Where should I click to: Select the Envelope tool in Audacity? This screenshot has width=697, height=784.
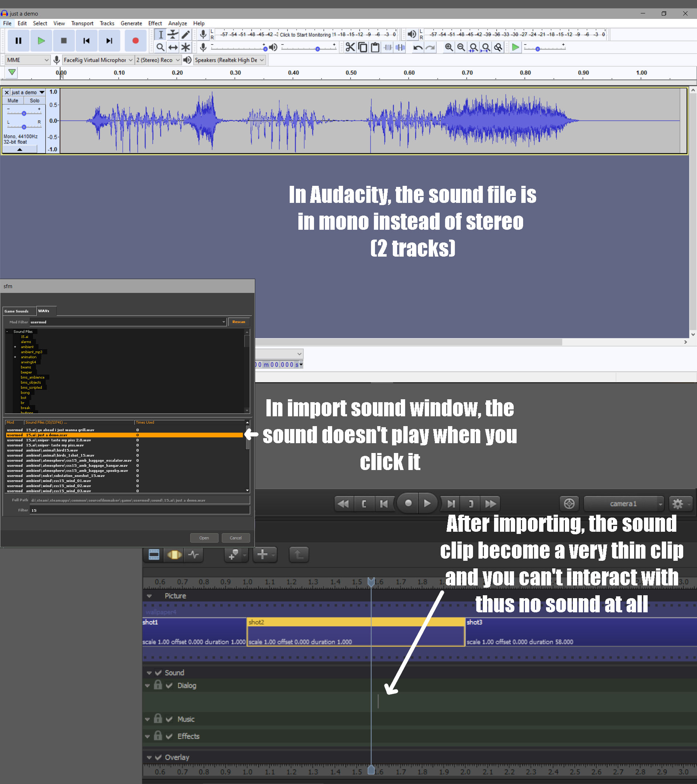click(173, 34)
